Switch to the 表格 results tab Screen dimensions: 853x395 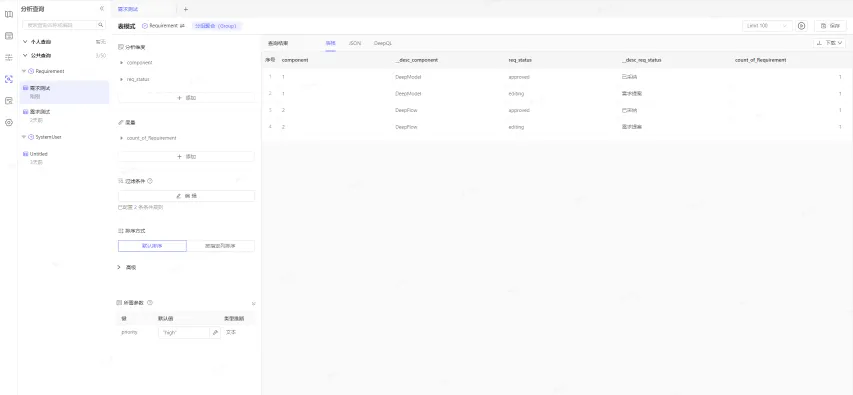(x=330, y=43)
